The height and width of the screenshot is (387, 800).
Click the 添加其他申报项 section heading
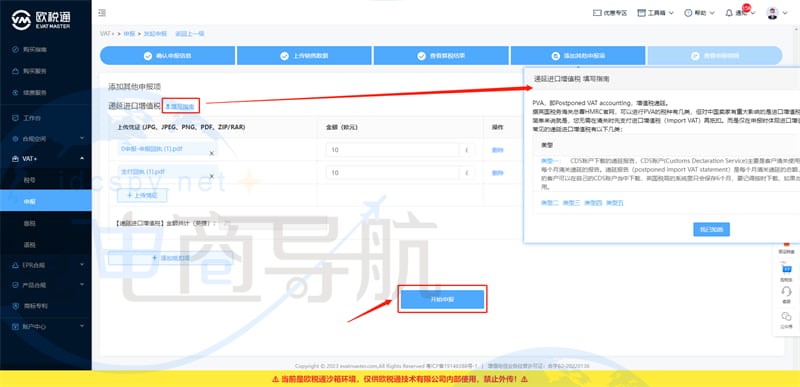(x=135, y=87)
